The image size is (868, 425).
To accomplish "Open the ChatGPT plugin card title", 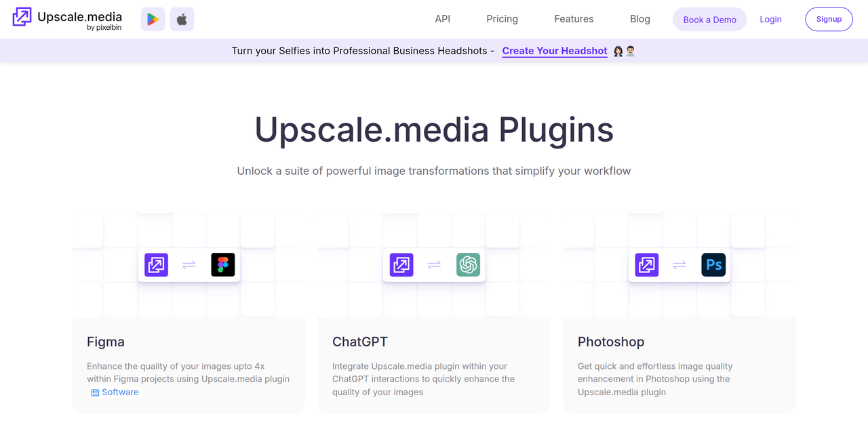I will (360, 342).
